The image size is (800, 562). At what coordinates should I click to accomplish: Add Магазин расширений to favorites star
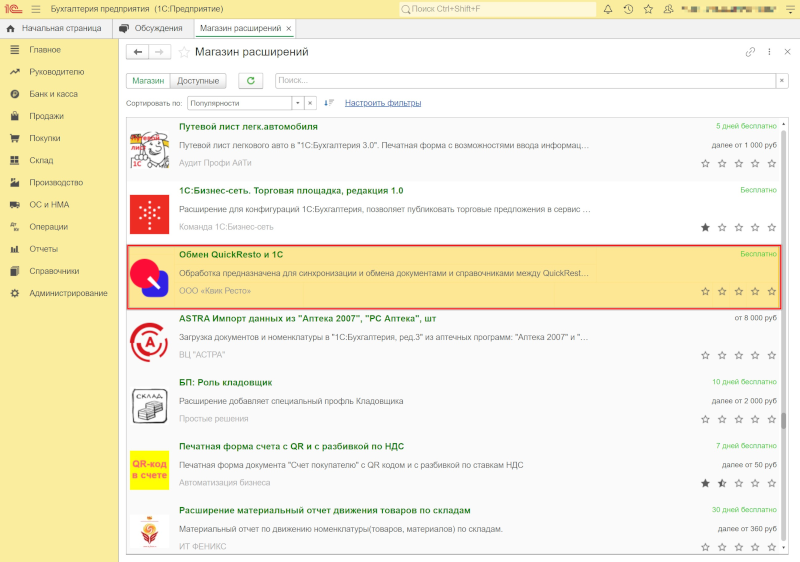[184, 52]
